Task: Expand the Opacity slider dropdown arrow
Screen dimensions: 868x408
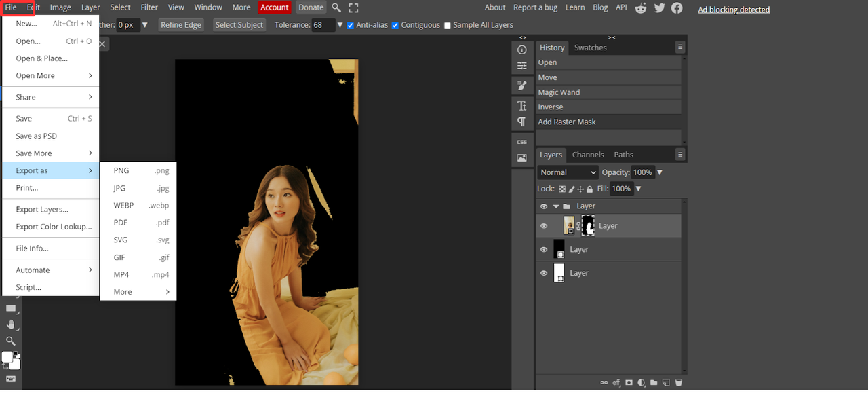Action: point(660,172)
